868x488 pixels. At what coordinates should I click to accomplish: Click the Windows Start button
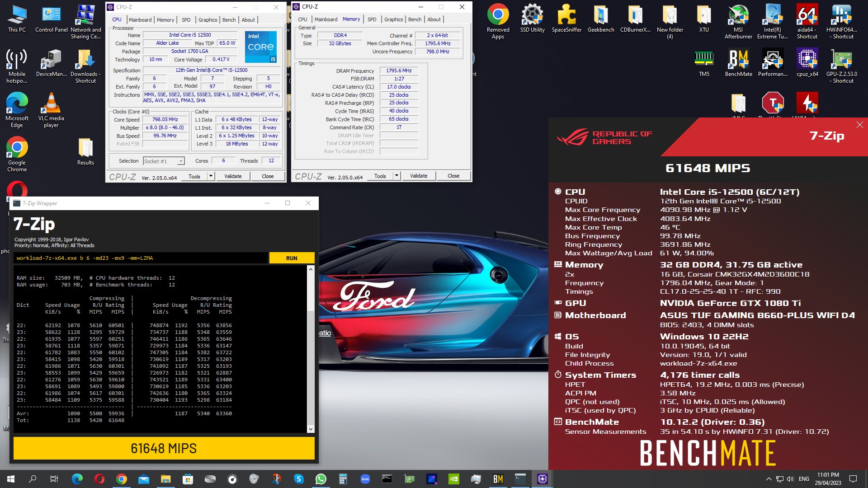[11, 479]
